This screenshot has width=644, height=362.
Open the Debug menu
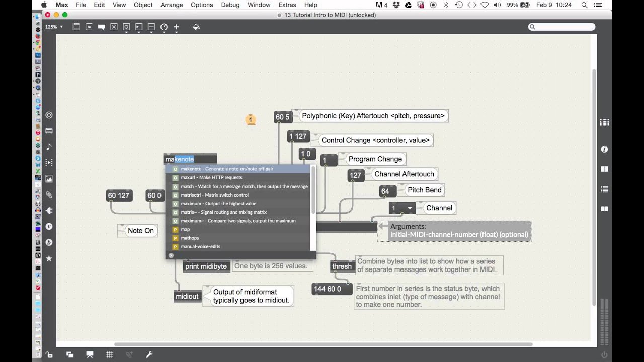(x=230, y=5)
